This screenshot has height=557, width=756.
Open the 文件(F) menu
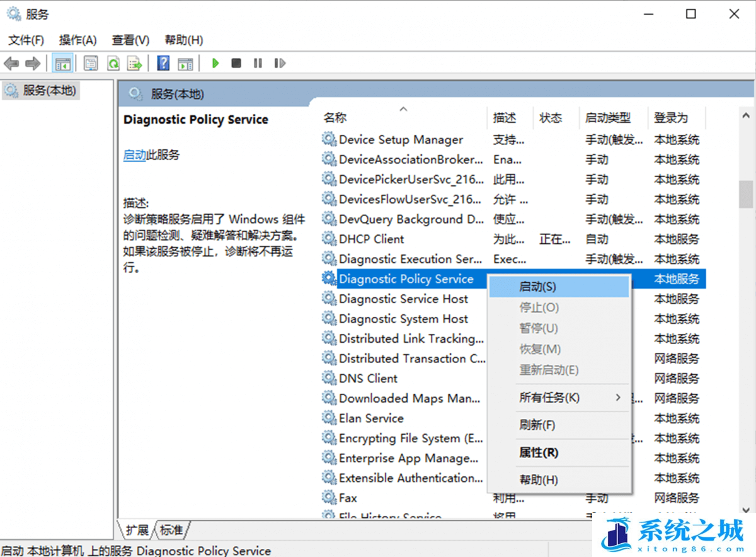[26, 40]
